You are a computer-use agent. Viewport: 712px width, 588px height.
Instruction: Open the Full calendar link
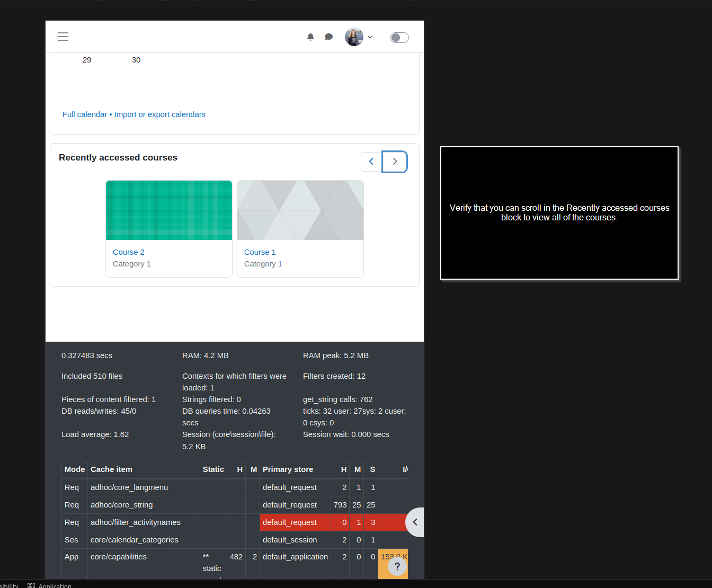coord(85,114)
